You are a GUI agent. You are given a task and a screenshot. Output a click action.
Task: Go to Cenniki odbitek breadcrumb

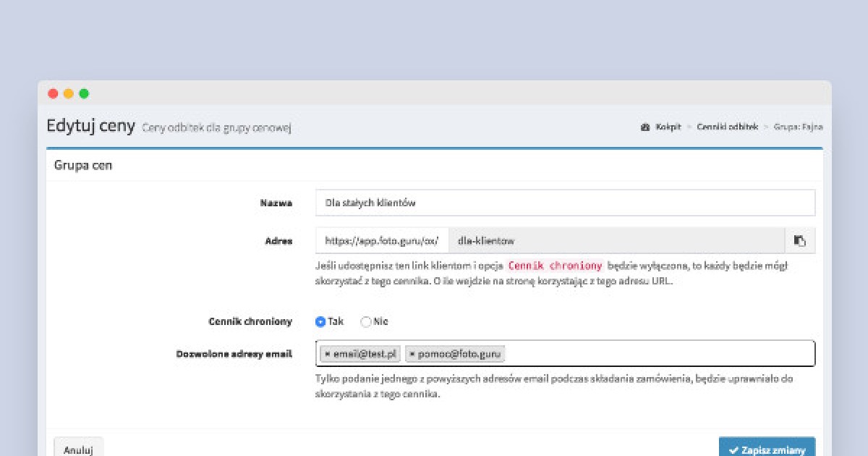click(x=727, y=127)
